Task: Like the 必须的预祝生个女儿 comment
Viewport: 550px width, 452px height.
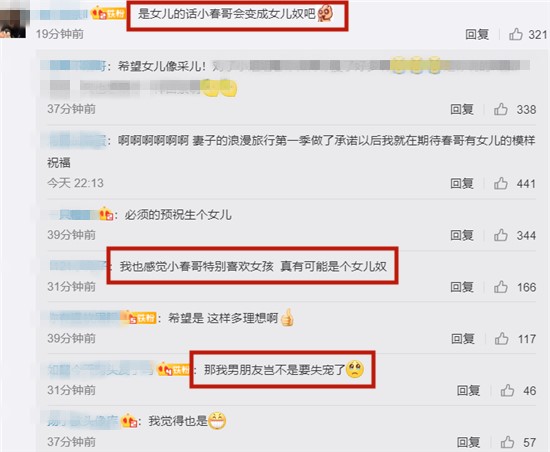Action: 501,235
